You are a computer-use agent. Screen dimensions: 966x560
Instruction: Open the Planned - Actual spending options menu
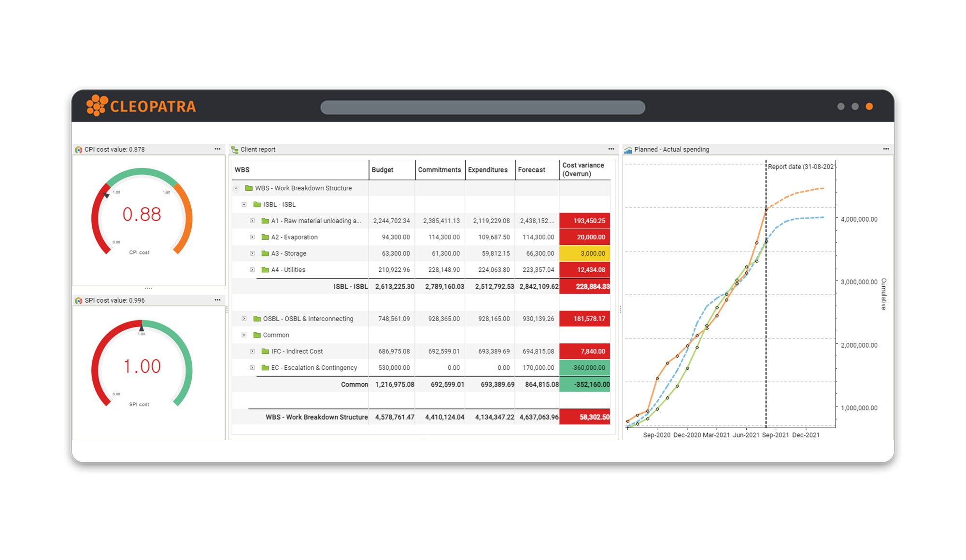[x=886, y=149]
